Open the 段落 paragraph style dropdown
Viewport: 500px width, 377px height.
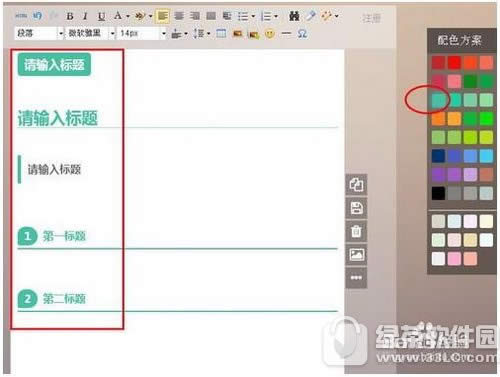pos(39,33)
